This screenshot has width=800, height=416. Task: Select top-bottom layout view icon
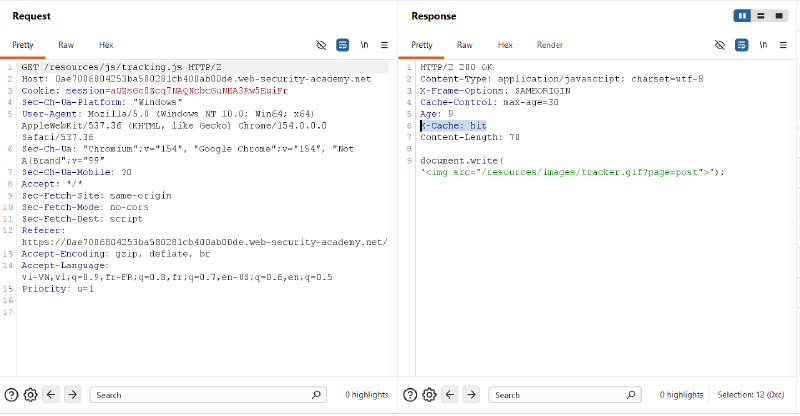coord(761,16)
